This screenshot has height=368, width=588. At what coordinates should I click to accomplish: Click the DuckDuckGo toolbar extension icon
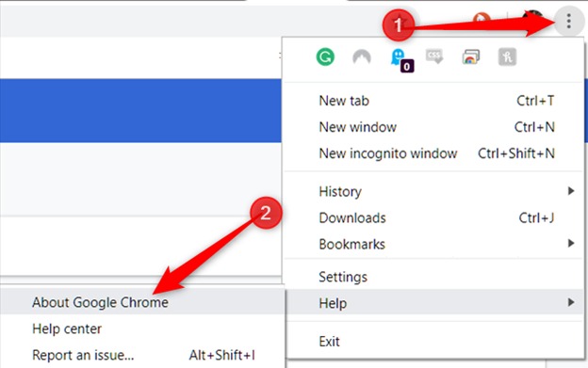tap(482, 20)
